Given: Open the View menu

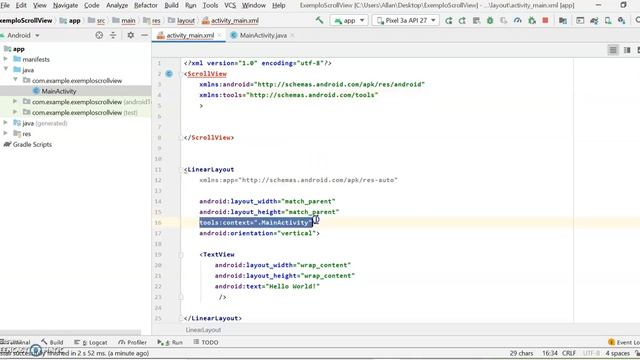Looking at the screenshot, I should point(40,5).
